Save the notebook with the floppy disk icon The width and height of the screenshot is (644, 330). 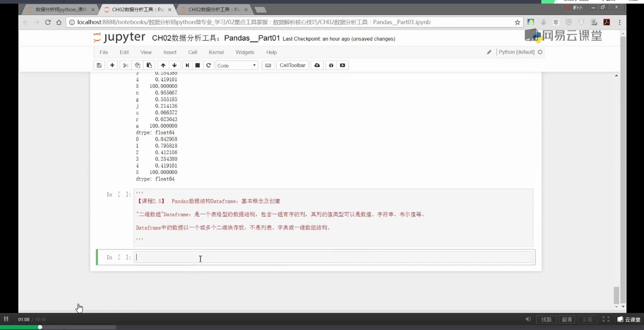coord(99,65)
